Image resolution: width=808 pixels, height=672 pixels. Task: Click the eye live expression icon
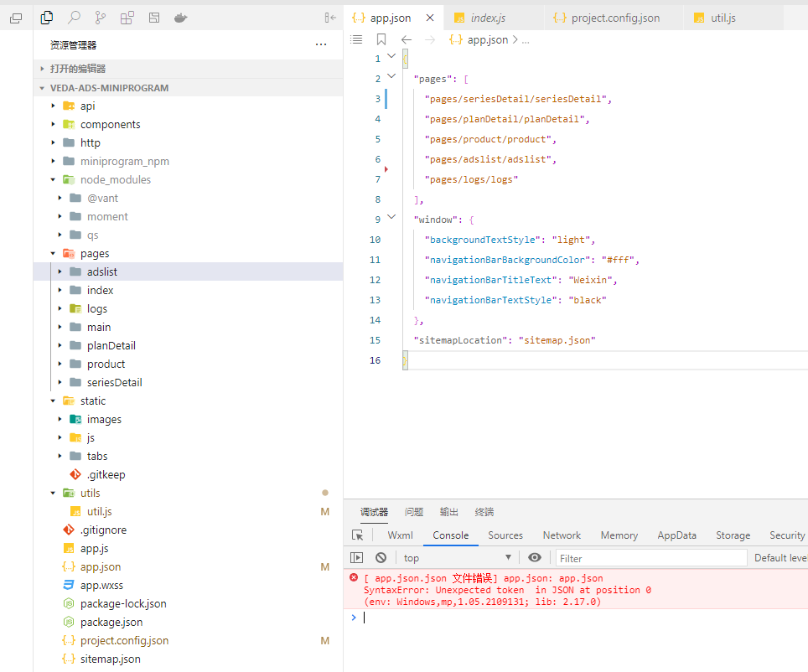coord(535,557)
